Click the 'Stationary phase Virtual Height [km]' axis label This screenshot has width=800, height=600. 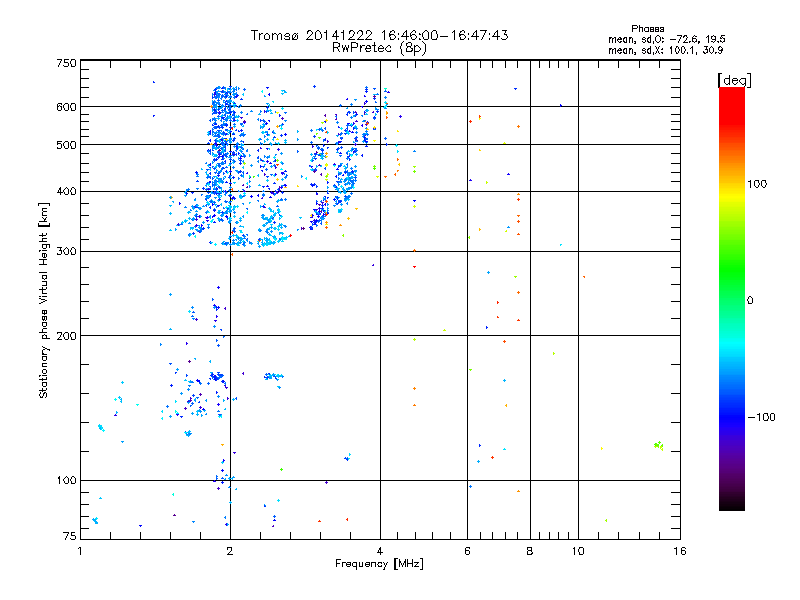click(x=44, y=300)
